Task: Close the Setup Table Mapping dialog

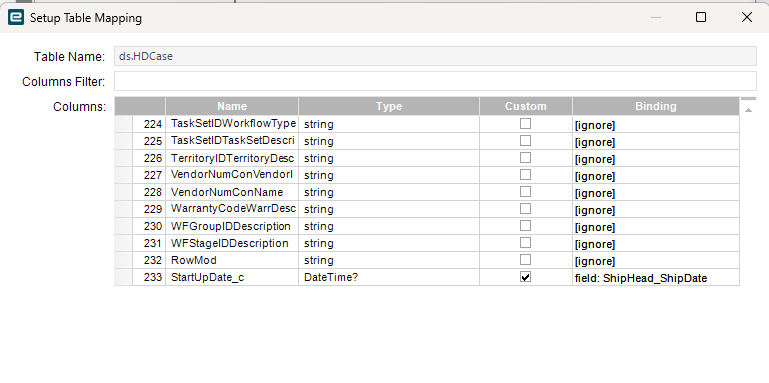Action: 746,17
